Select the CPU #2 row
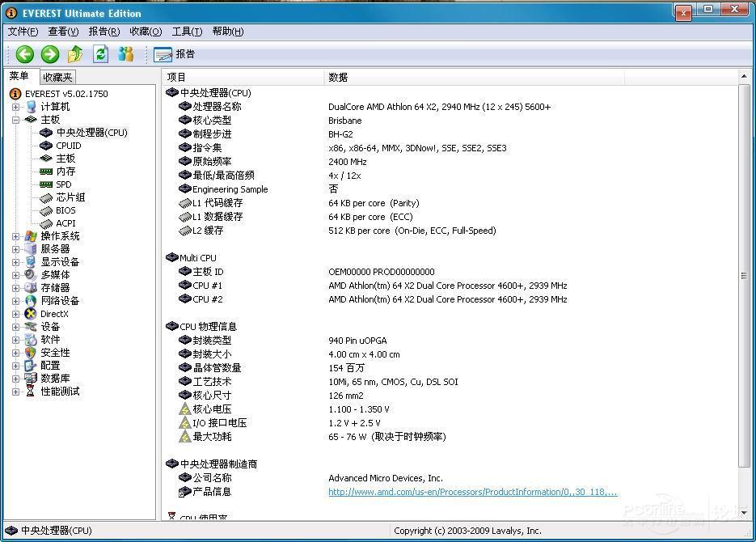 (450, 299)
